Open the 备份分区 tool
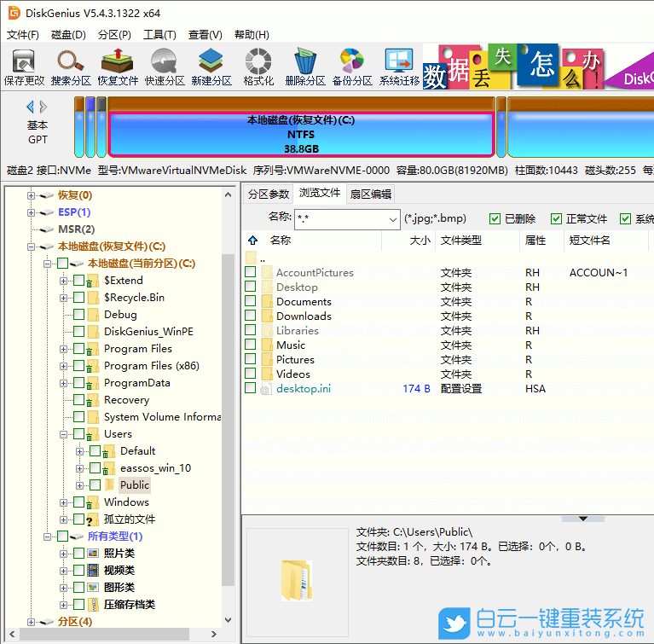The height and width of the screenshot is (644, 654). coord(352,67)
